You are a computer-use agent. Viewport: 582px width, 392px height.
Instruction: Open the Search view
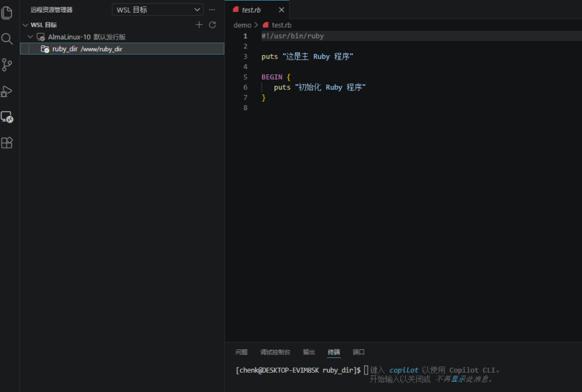[x=7, y=39]
